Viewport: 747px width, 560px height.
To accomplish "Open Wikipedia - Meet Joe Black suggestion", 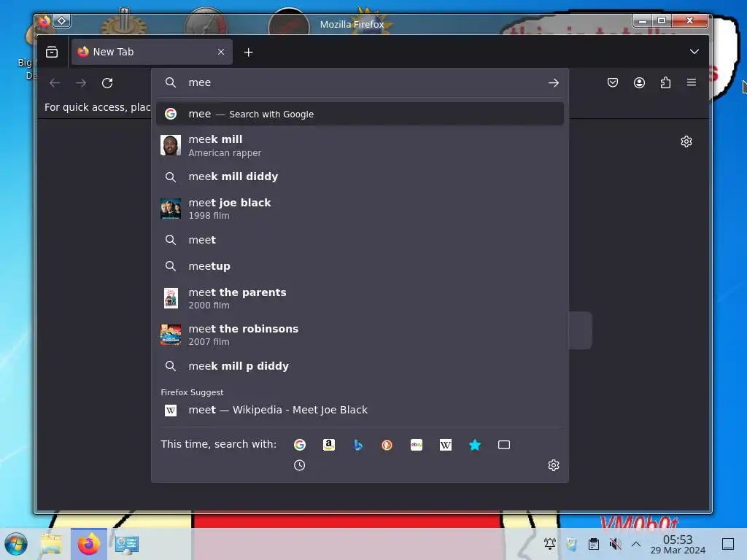I will pos(360,410).
